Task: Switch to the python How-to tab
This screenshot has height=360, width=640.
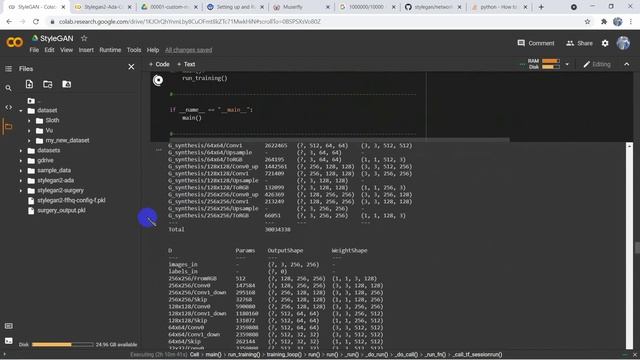Action: (498, 7)
